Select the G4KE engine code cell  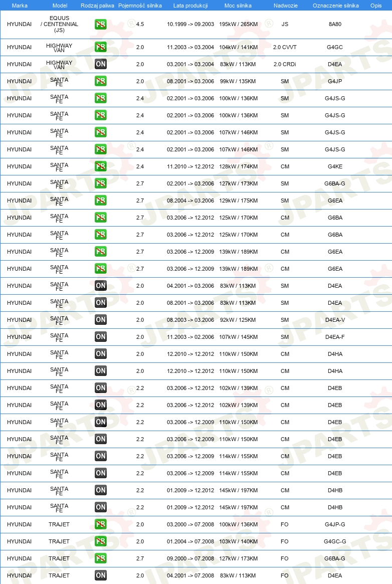pyautogui.click(x=335, y=166)
